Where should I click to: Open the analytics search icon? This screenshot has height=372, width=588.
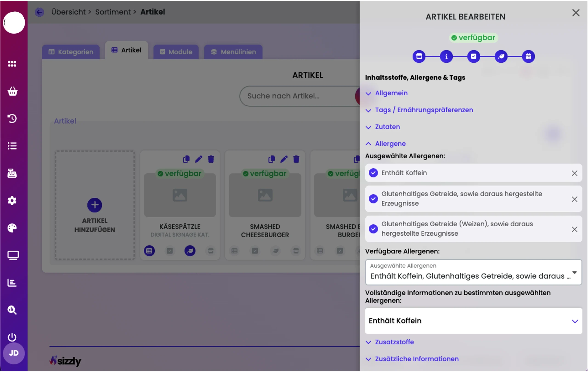tap(12, 310)
